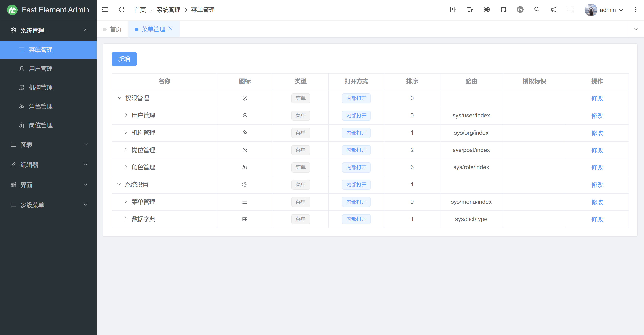
Task: Click the 排序 column header
Action: pos(412,81)
